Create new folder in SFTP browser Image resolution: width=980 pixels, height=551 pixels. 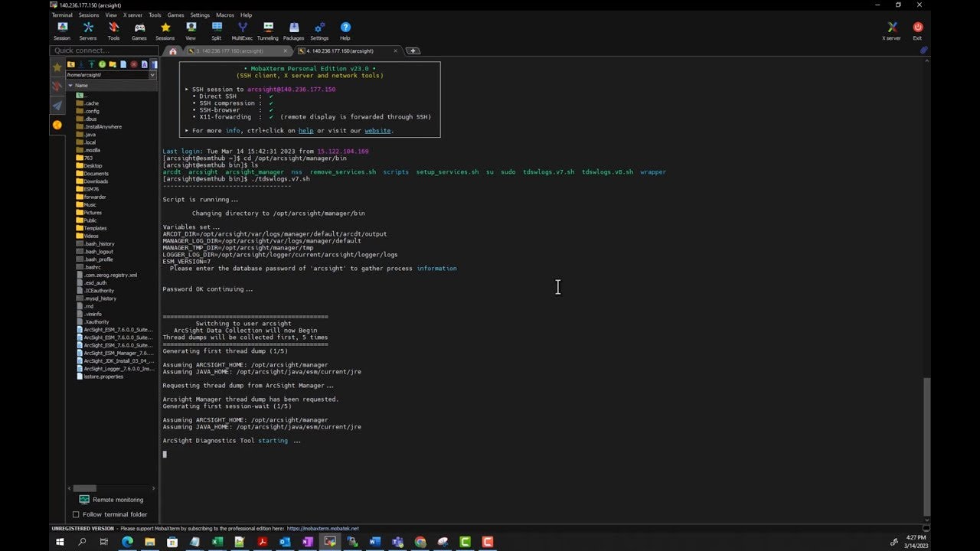pos(113,64)
